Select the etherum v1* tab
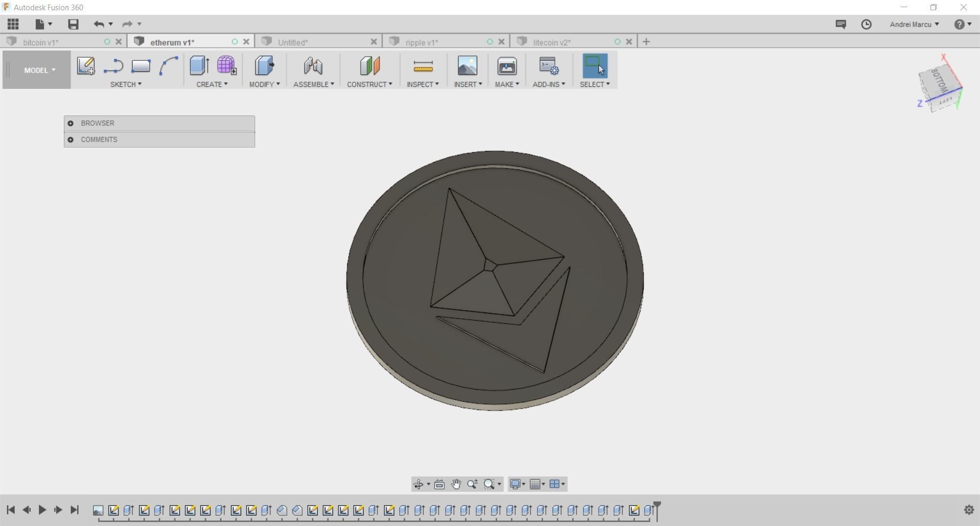This screenshot has width=980, height=526. pos(172,42)
